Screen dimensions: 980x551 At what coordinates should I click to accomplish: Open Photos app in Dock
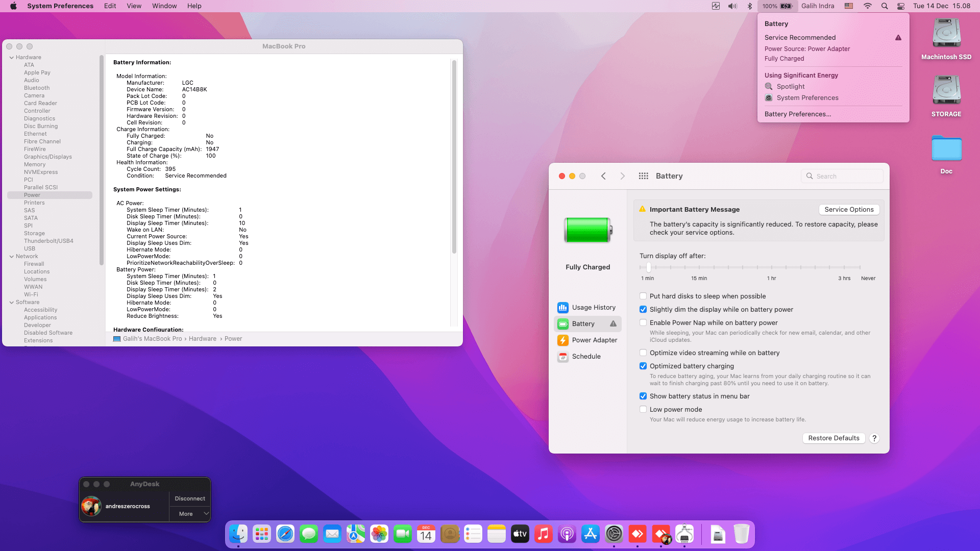pyautogui.click(x=379, y=534)
